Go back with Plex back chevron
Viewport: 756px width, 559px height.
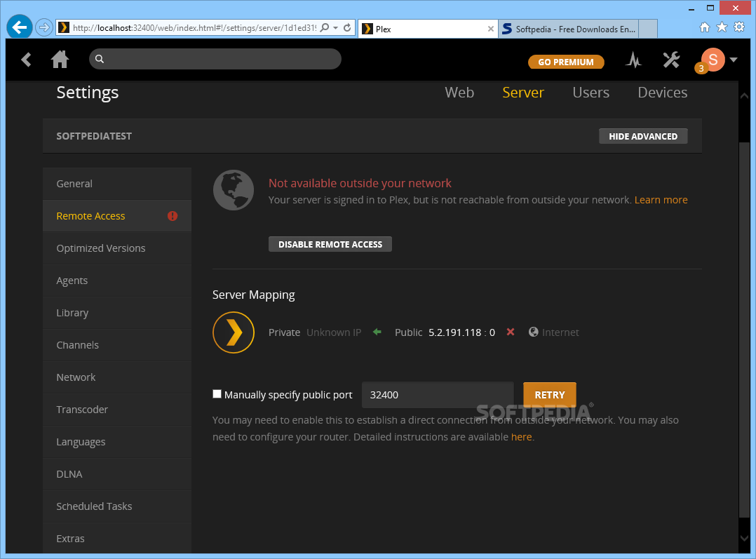[x=26, y=60]
